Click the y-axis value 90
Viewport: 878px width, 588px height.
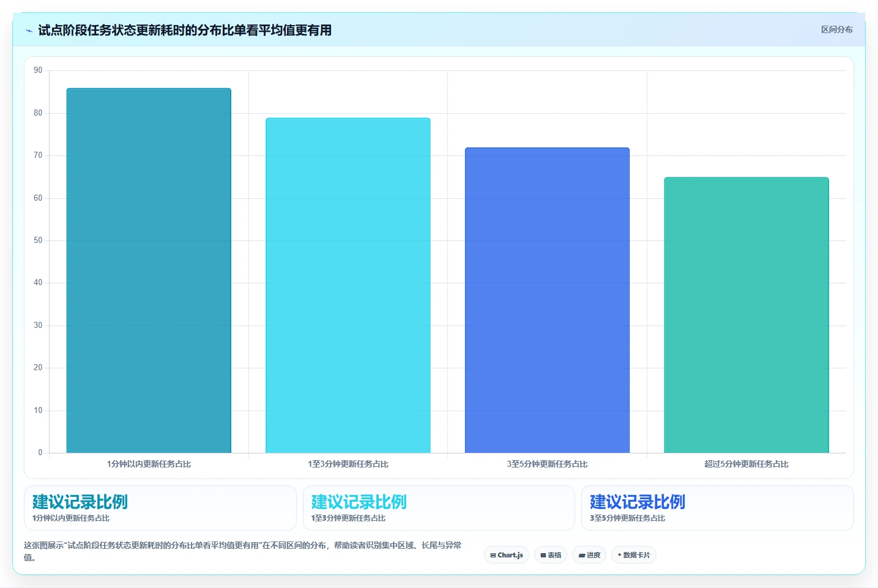pyautogui.click(x=38, y=70)
